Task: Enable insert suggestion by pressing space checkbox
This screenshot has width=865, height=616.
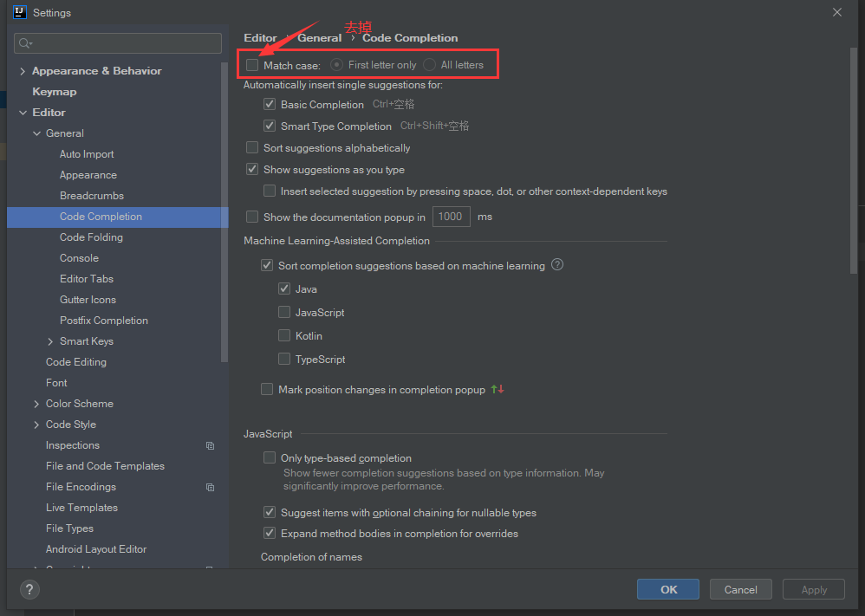Action: 270,191
